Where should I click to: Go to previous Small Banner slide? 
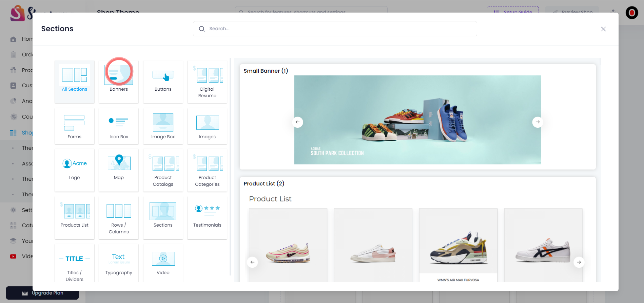tap(298, 122)
